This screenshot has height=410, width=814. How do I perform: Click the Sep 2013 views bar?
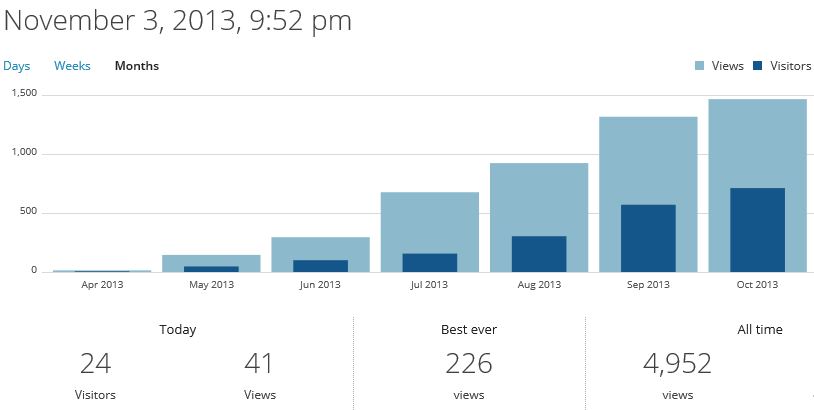click(x=648, y=158)
